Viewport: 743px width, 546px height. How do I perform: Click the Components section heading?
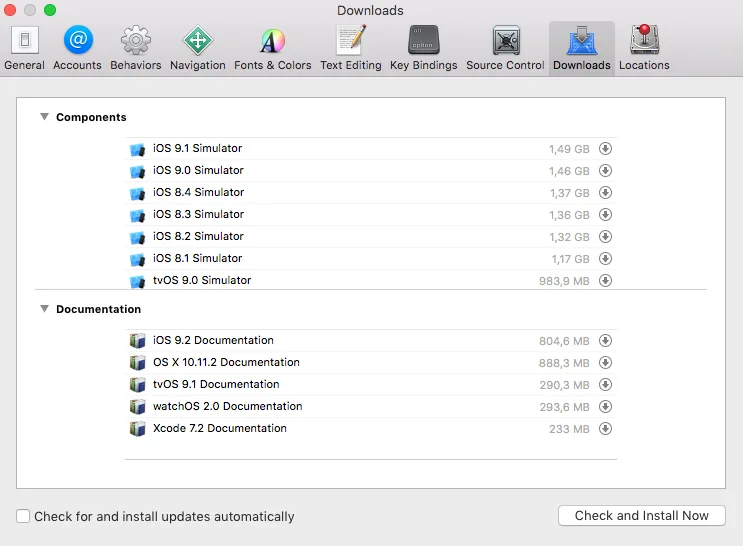click(91, 117)
